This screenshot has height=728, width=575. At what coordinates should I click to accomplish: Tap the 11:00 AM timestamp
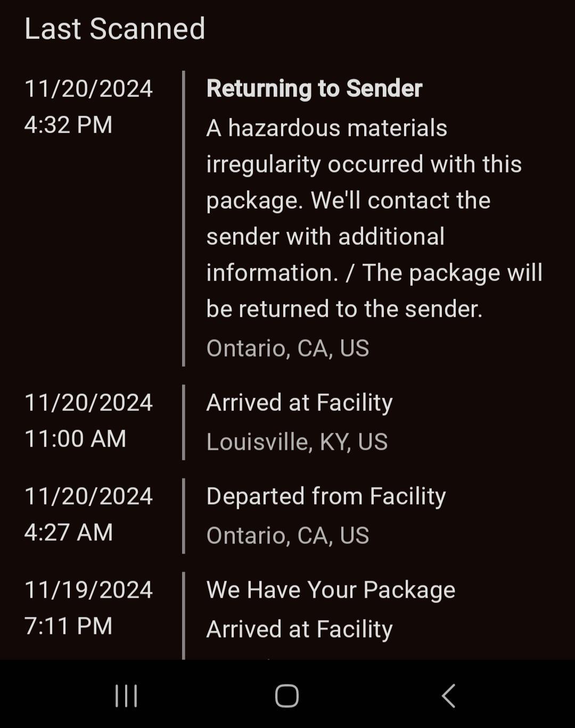75,439
